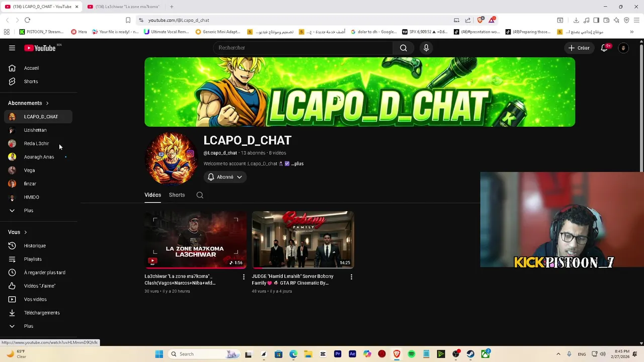
Task: Open La Zone Ma7koma video thumbnail
Action: tap(195, 240)
